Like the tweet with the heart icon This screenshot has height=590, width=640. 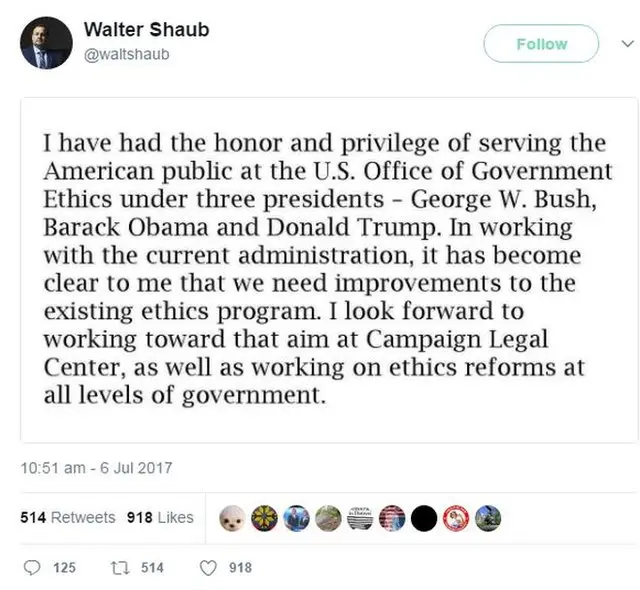point(209,567)
